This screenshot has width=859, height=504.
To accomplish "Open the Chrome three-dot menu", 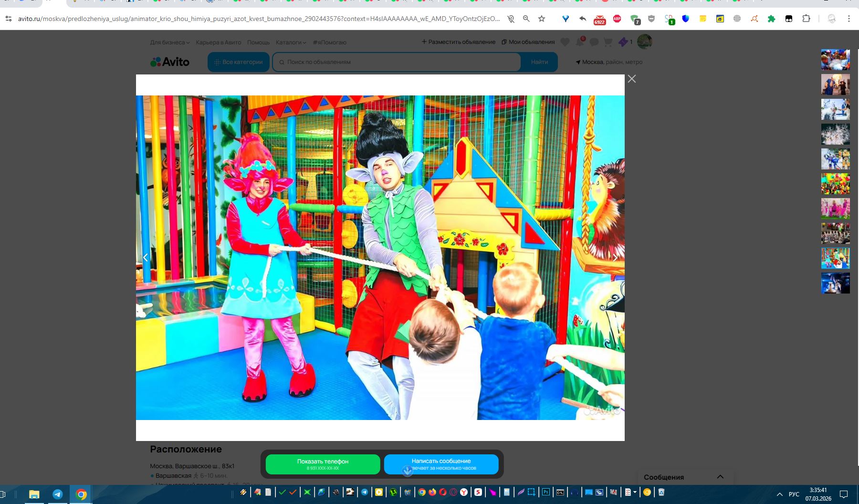I will tap(849, 19).
